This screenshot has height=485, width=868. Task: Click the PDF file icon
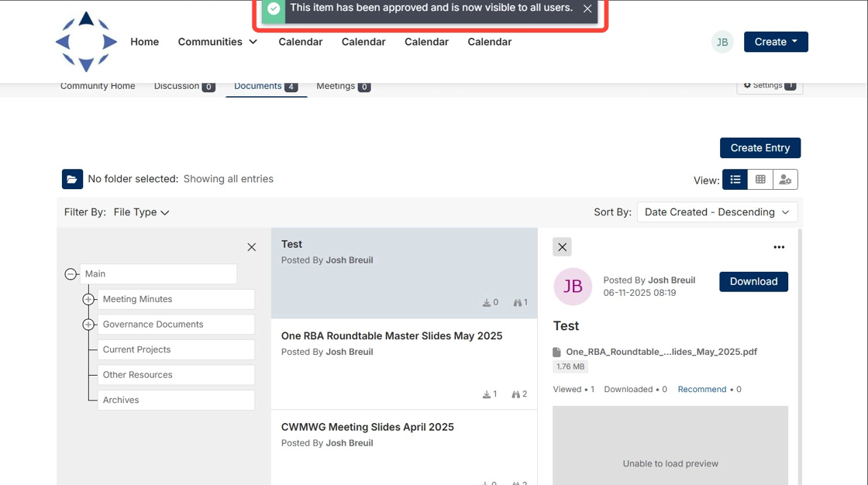(x=557, y=352)
